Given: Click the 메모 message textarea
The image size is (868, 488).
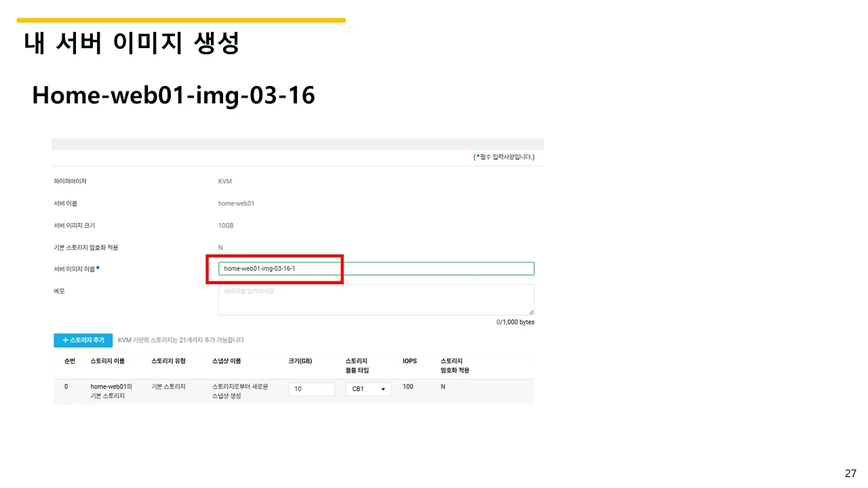Looking at the screenshot, I should 376,299.
